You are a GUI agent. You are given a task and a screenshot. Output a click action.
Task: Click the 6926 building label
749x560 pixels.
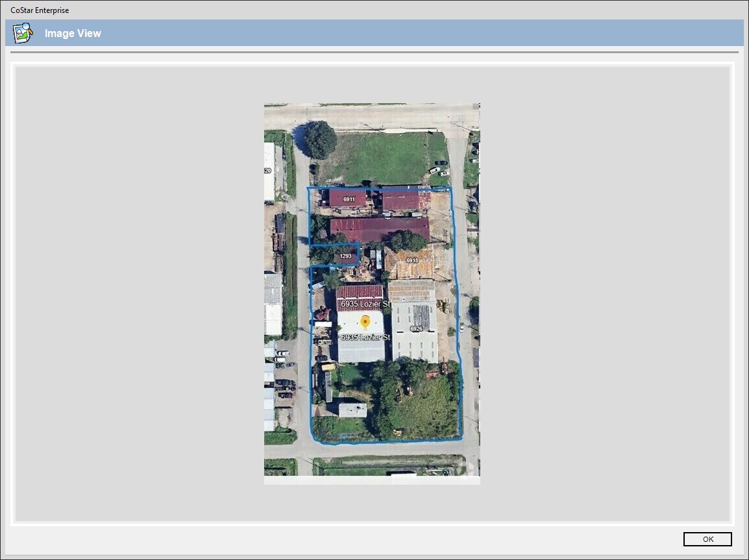click(416, 329)
